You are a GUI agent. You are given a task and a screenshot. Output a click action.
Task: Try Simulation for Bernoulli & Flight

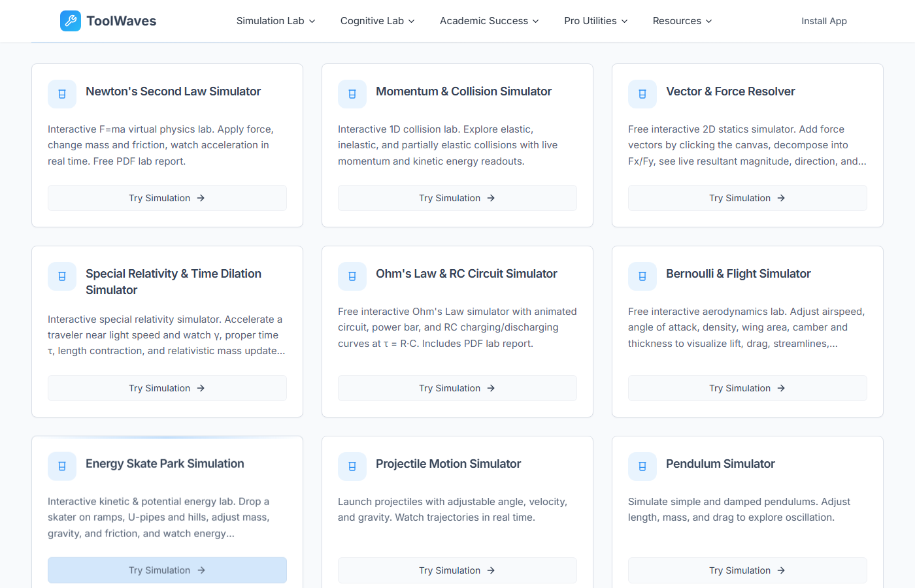pyautogui.click(x=748, y=388)
